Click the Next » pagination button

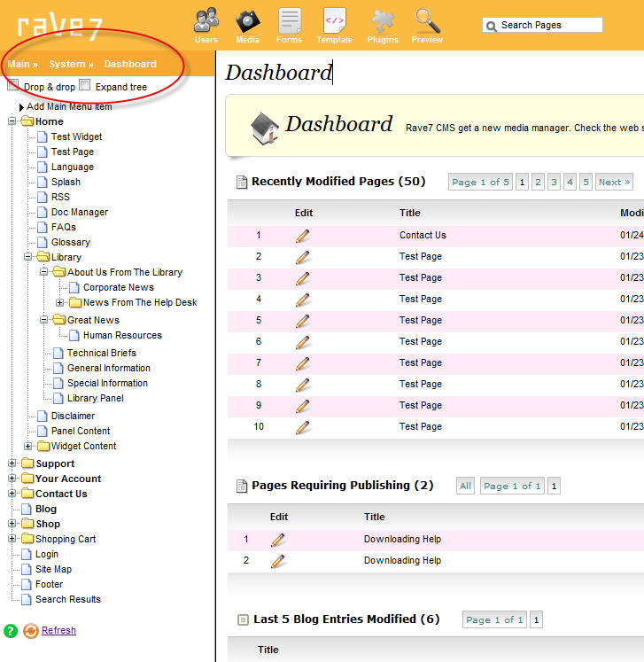pos(614,182)
